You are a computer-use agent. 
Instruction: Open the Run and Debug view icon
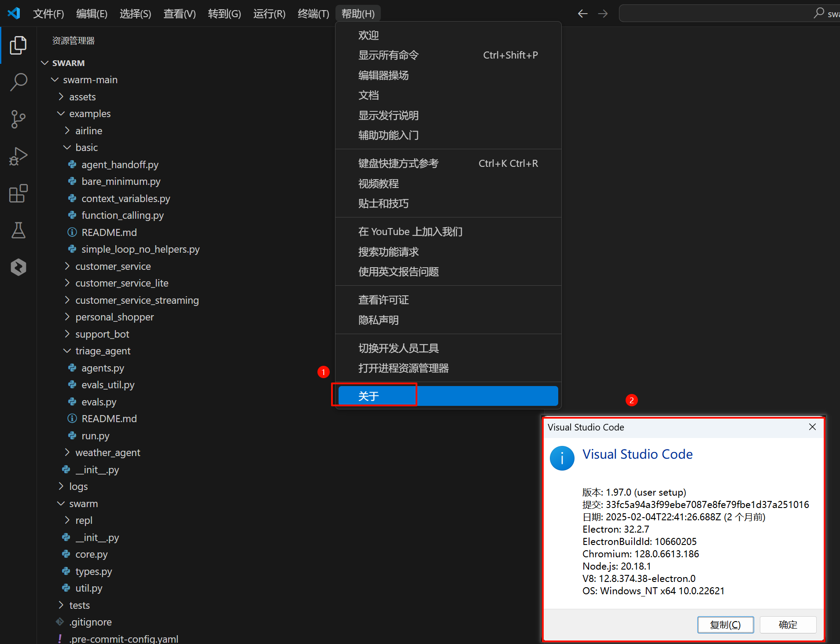pos(18,156)
